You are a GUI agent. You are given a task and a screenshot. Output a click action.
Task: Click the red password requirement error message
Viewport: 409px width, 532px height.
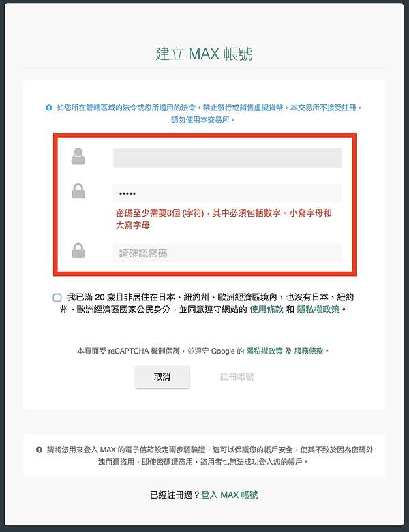tap(224, 219)
